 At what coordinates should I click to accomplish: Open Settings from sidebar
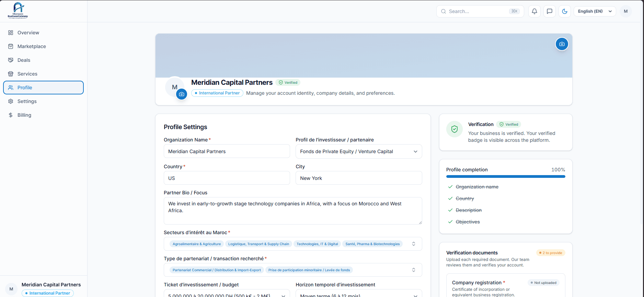(x=43, y=101)
